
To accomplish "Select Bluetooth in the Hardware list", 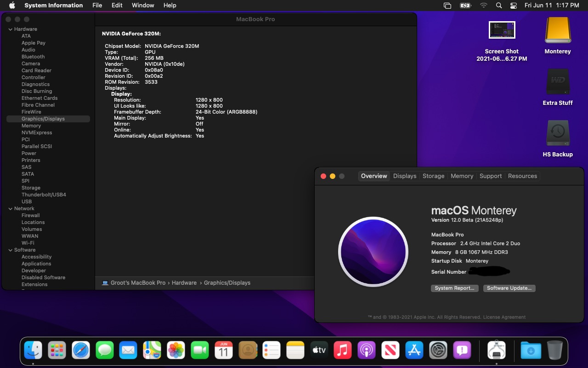I will coord(33,57).
